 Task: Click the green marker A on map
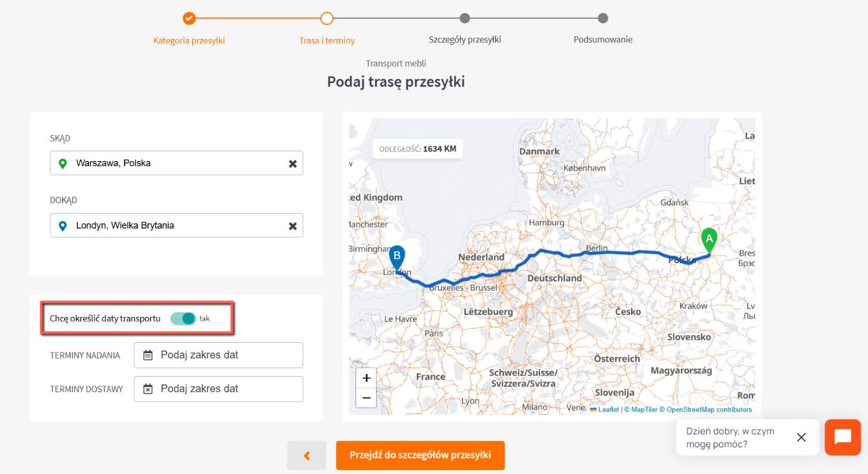pos(709,240)
